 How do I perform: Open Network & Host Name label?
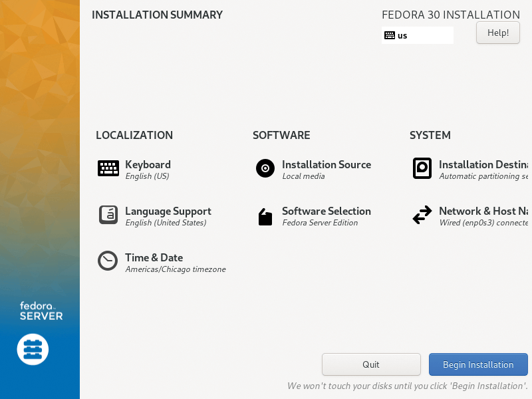pos(483,211)
